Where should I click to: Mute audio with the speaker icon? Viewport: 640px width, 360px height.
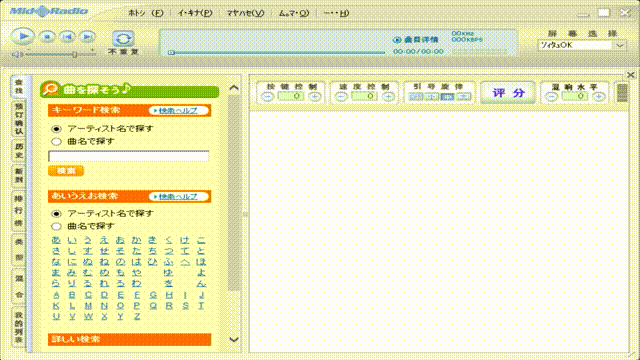coord(17,54)
